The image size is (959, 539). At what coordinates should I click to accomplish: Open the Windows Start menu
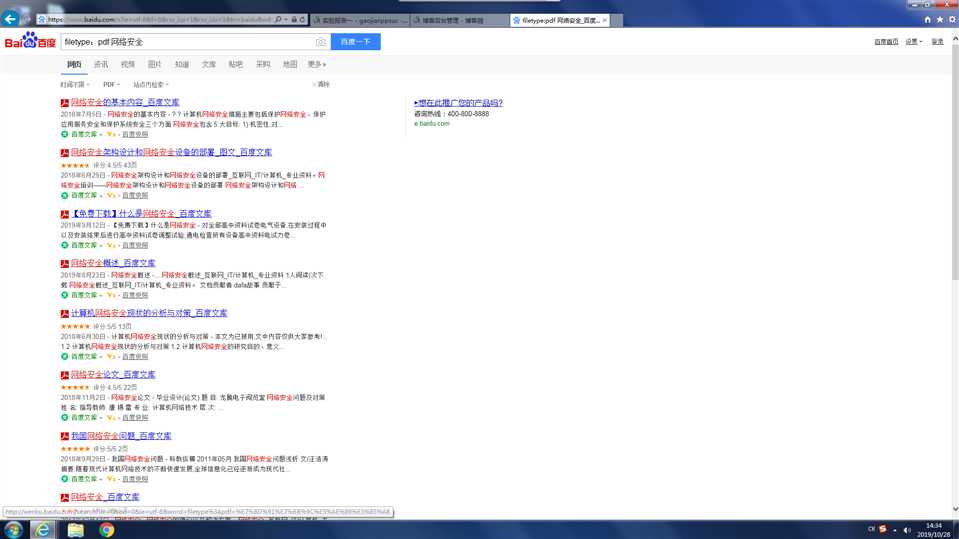(x=13, y=529)
